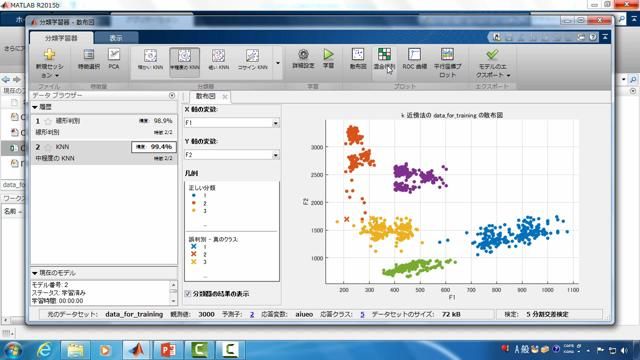Image resolution: width=640 pixels, height=360 pixels.
Task: Open Windows Media Player from the taskbar
Action: (x=105, y=350)
